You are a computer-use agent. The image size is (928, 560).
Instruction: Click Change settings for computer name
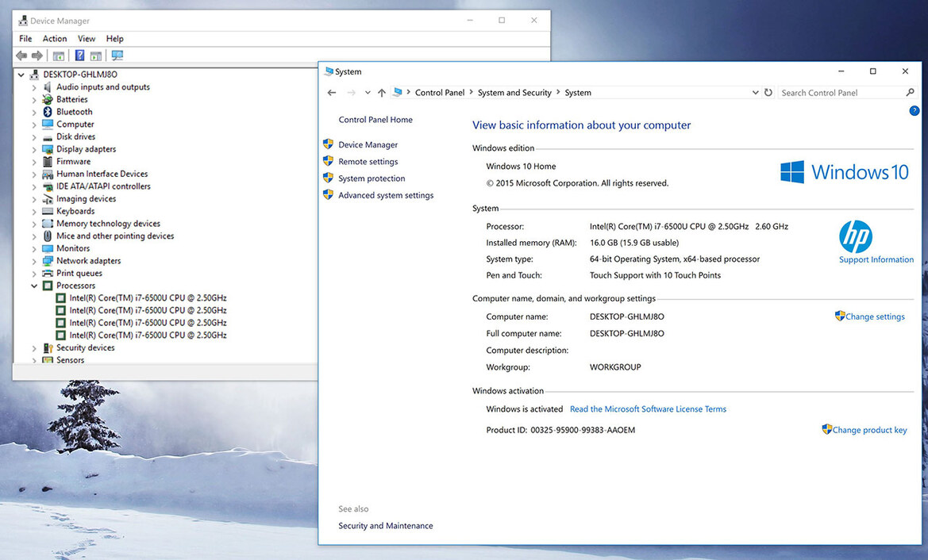(x=875, y=317)
